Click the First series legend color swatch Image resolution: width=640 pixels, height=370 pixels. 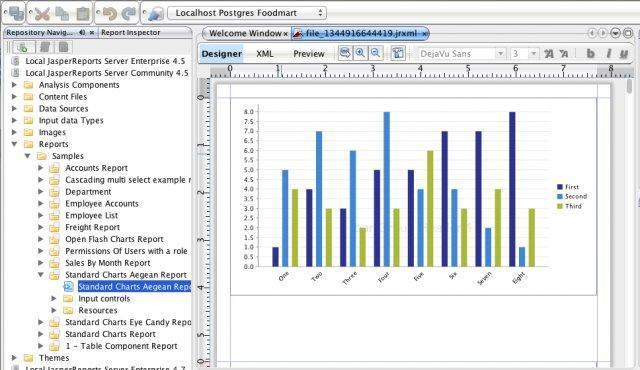560,187
